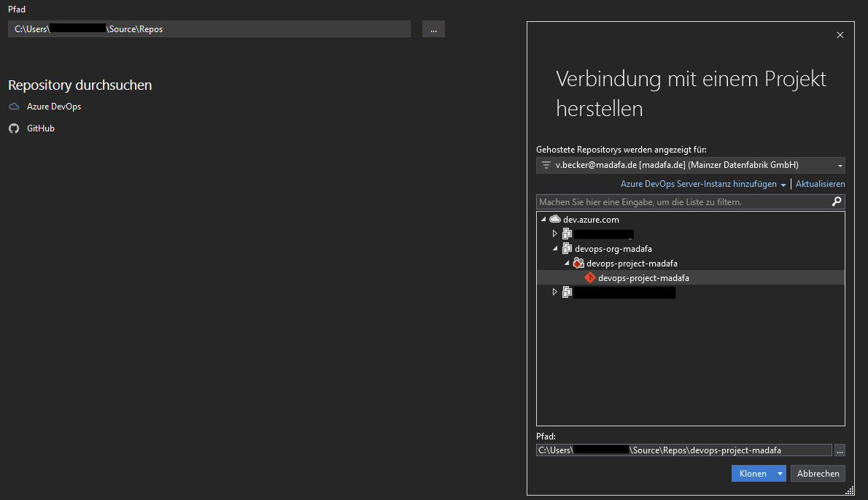Image resolution: width=868 pixels, height=500 pixels.
Task: Select the devops-project-madafa git repository
Action: (x=643, y=277)
